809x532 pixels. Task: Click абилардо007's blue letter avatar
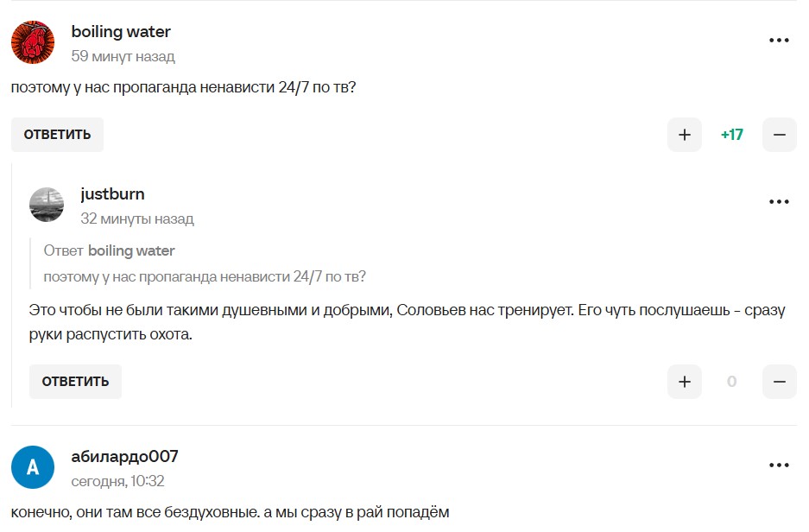33,467
